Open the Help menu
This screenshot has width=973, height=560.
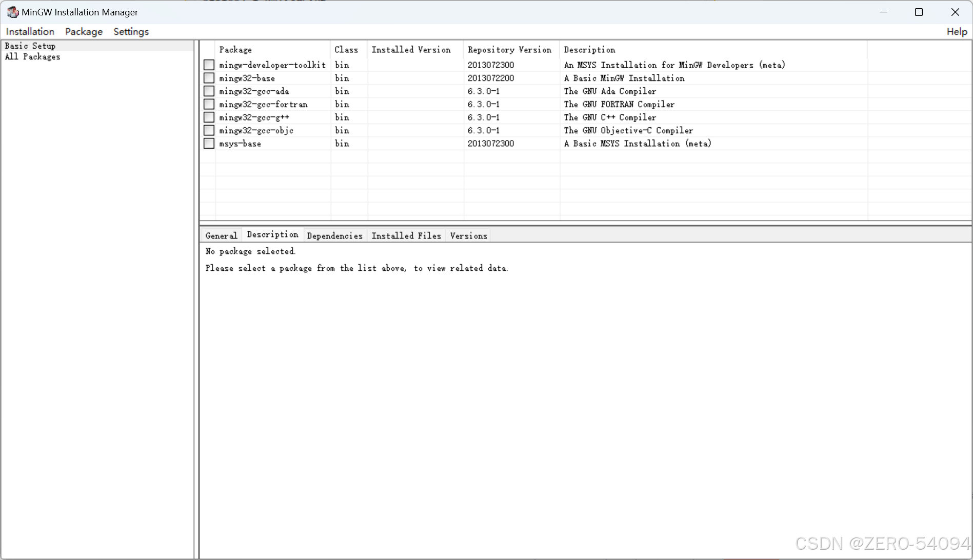coord(957,31)
